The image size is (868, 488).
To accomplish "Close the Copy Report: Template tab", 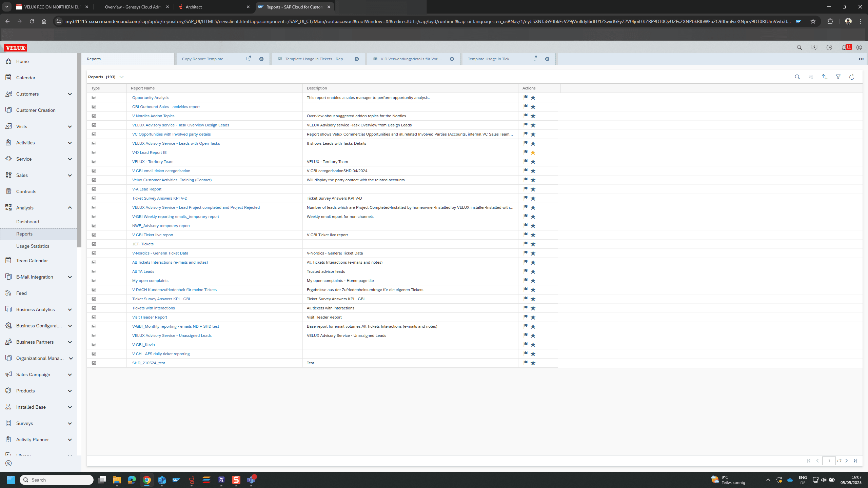I will tap(261, 59).
